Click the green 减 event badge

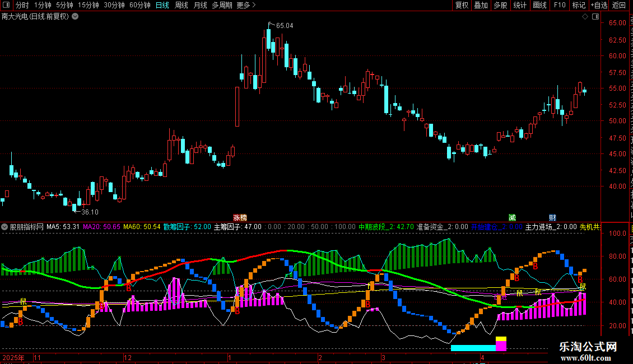513,217
